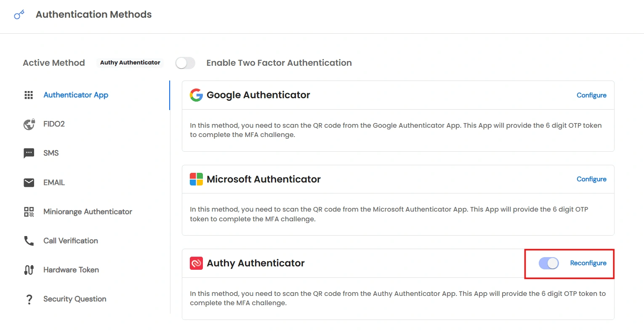This screenshot has width=644, height=333.
Task: Click the Microsoft Authenticator logo
Action: coord(196,179)
